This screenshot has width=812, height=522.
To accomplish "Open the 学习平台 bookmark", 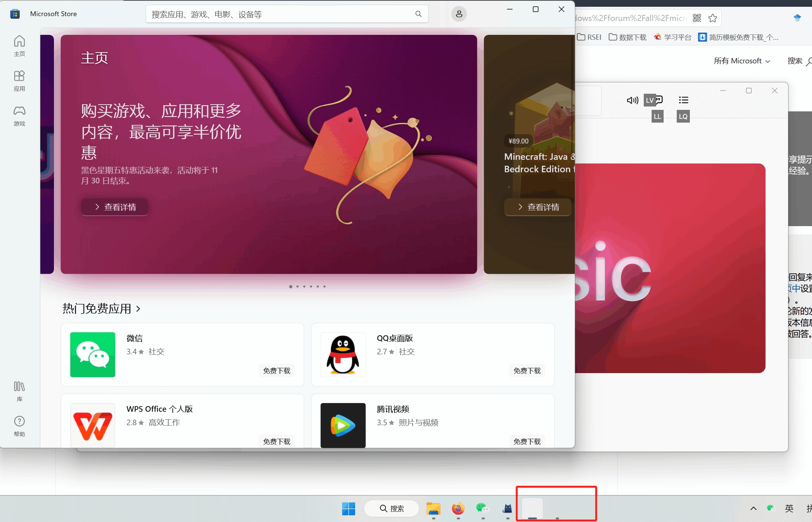I will [673, 37].
